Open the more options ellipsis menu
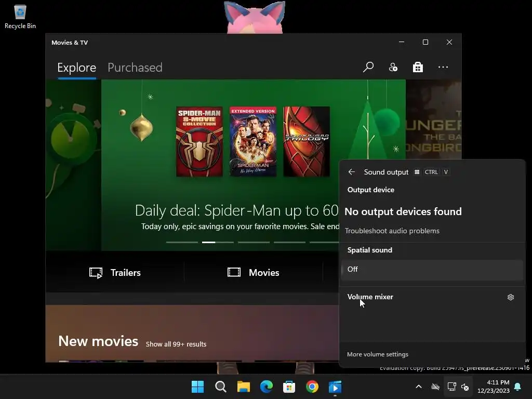This screenshot has height=399, width=532. (x=443, y=67)
